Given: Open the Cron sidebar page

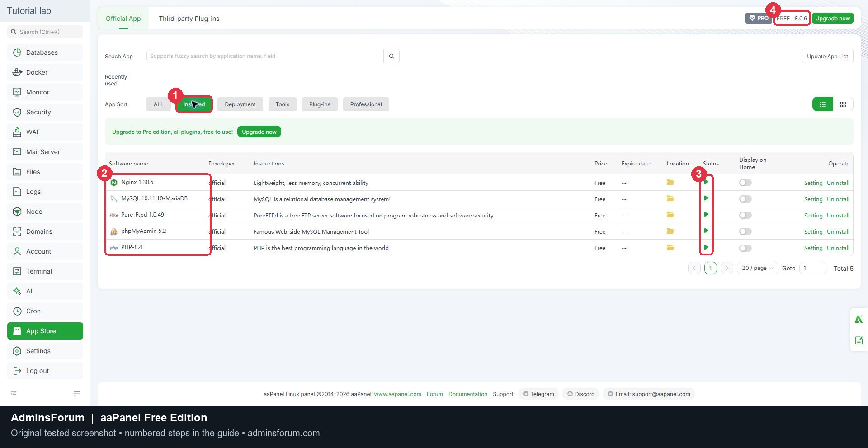Looking at the screenshot, I should click(x=45, y=311).
